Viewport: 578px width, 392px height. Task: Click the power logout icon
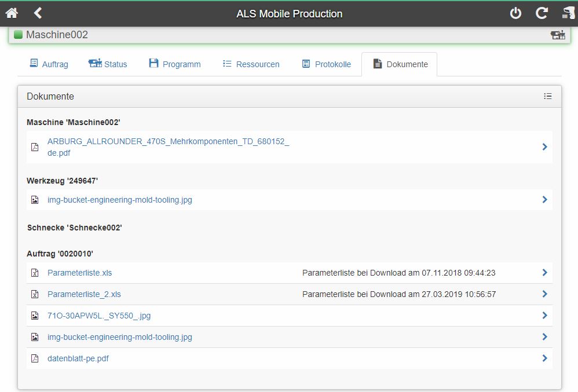tap(515, 13)
